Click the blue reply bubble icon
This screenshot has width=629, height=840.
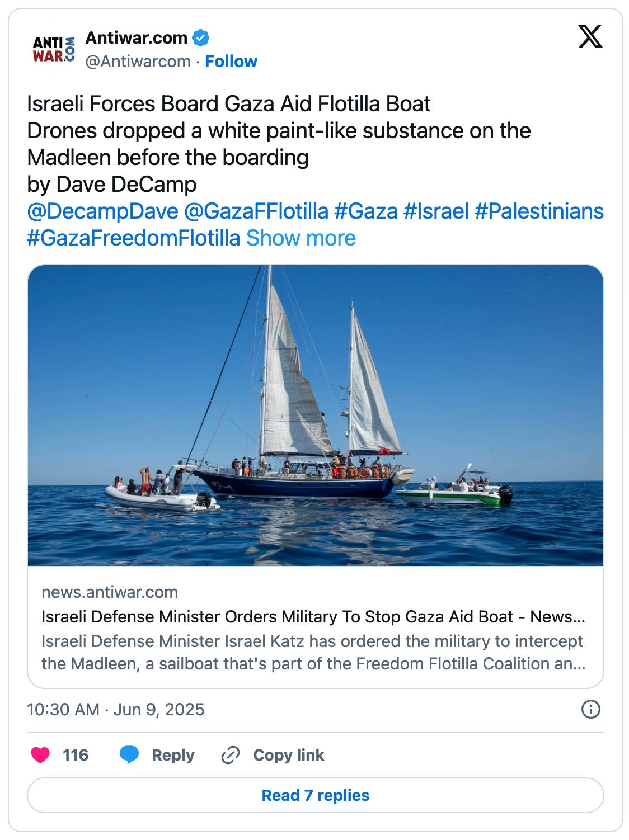[129, 755]
